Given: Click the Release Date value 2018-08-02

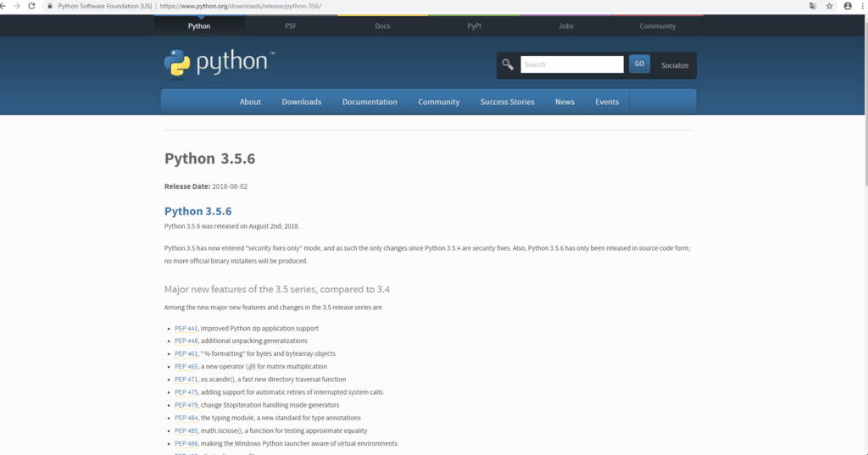Looking at the screenshot, I should point(230,186).
